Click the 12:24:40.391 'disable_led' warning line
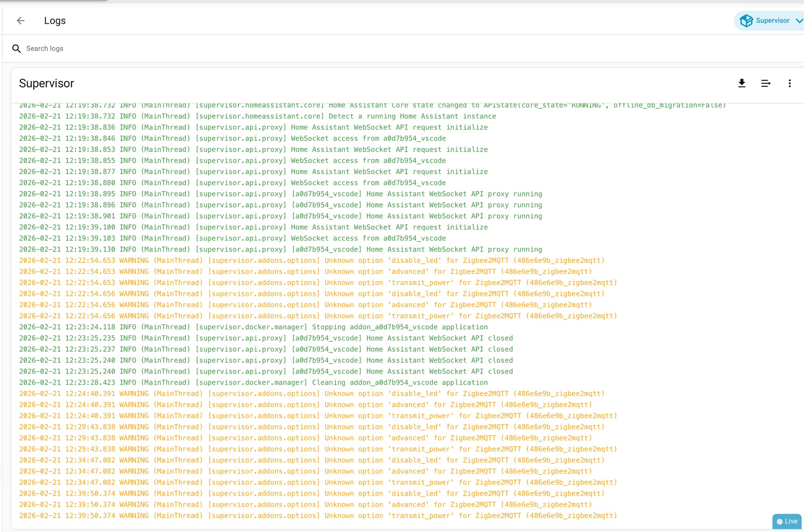The image size is (804, 532). [312, 394]
